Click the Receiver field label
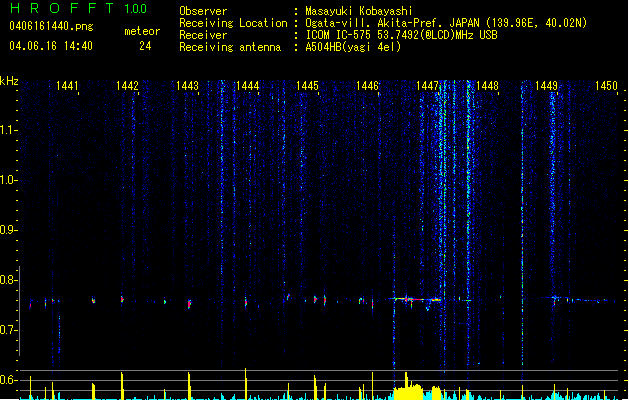Image resolution: width=629 pixels, height=400 pixels. pyautogui.click(x=203, y=35)
